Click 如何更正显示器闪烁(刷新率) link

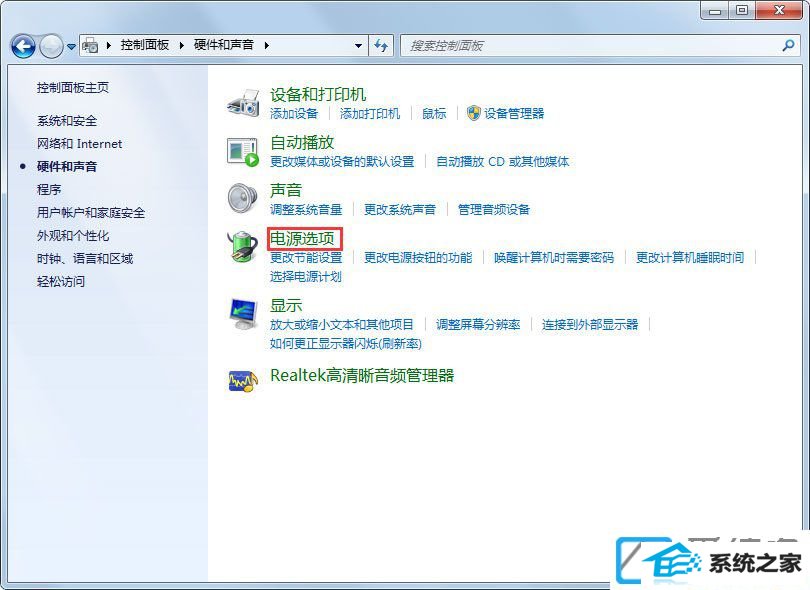[346, 344]
